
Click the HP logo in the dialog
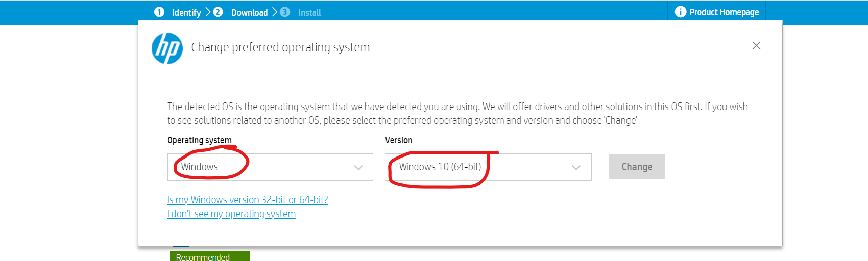point(167,48)
